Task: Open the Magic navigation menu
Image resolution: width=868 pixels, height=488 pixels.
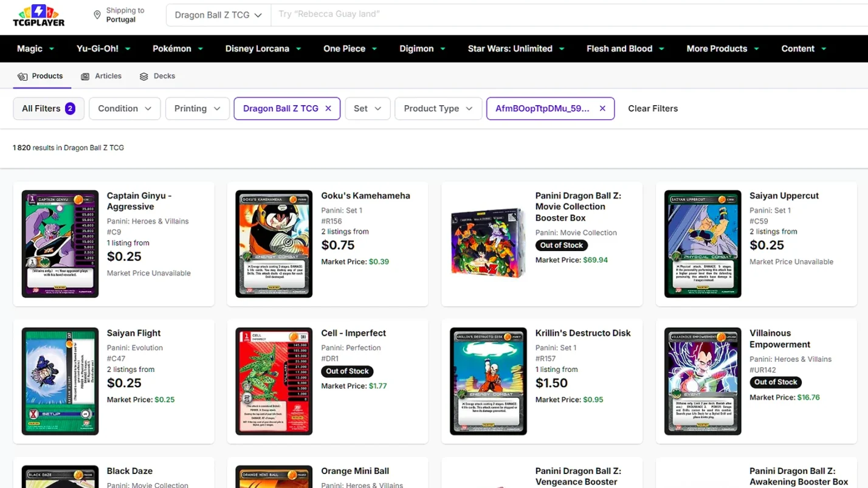Action: click(36, 49)
